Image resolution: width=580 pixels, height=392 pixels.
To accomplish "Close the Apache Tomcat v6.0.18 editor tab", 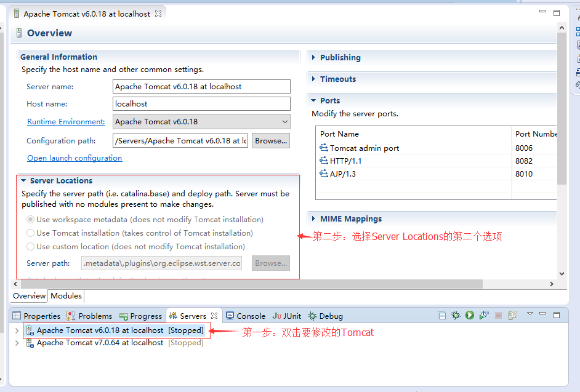I will pyautogui.click(x=158, y=14).
